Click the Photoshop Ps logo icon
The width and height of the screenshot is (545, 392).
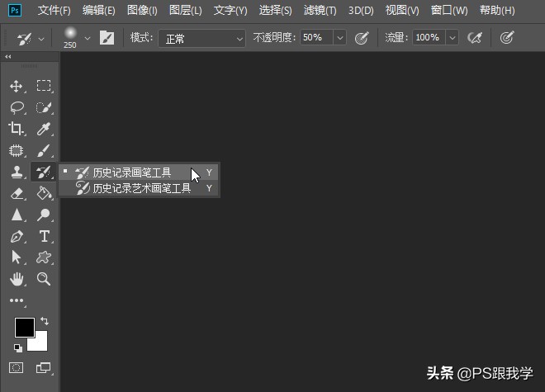[x=15, y=11]
